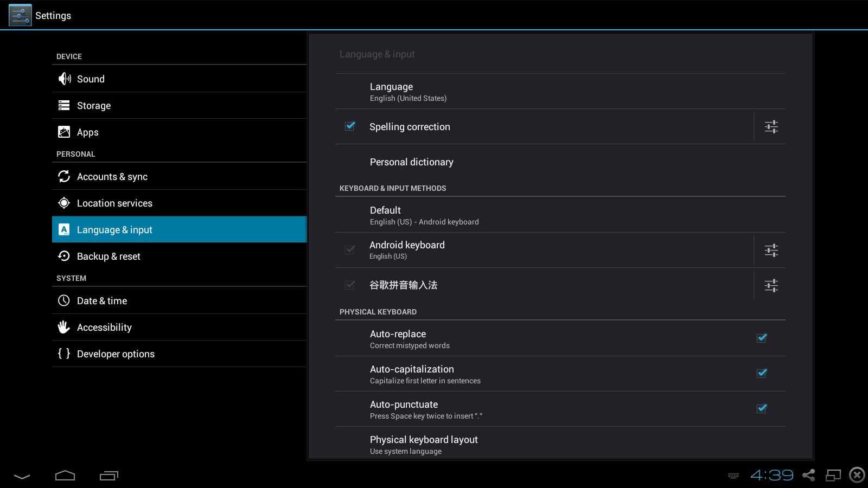Tap the Back navigation icon
868x488 pixels.
(x=22, y=476)
